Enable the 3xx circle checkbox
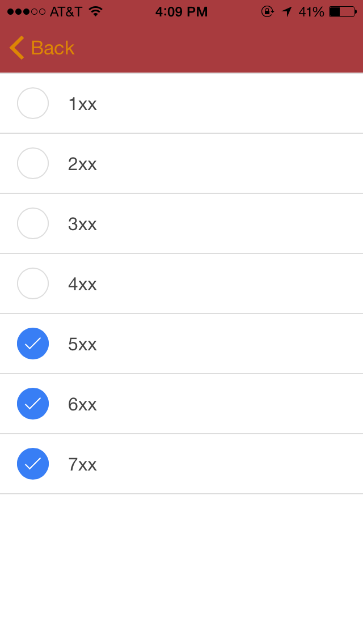Screen dimensions: 363x644 tap(33, 223)
